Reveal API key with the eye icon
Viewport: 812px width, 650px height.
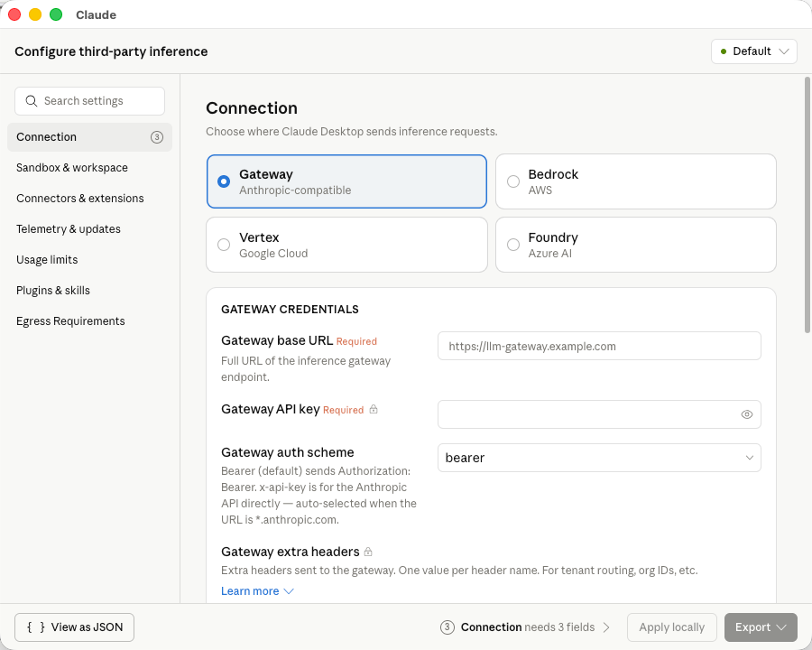pos(746,414)
